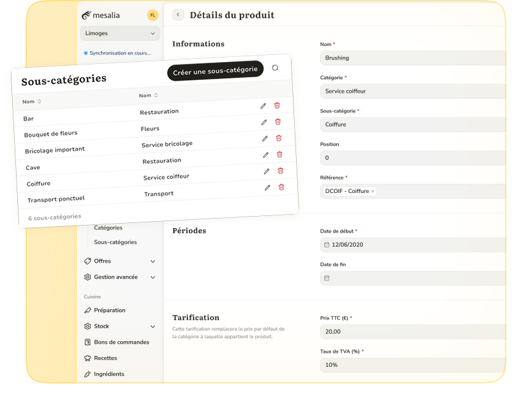
Task: Click the refresh icon in Sous-catégories panel
Action: [275, 68]
